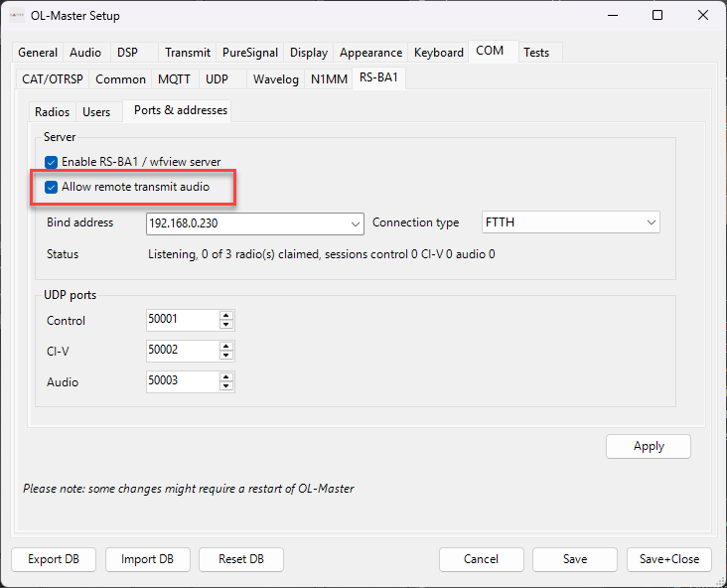This screenshot has height=588, width=727.
Task: Click Import DB
Action: click(147, 560)
